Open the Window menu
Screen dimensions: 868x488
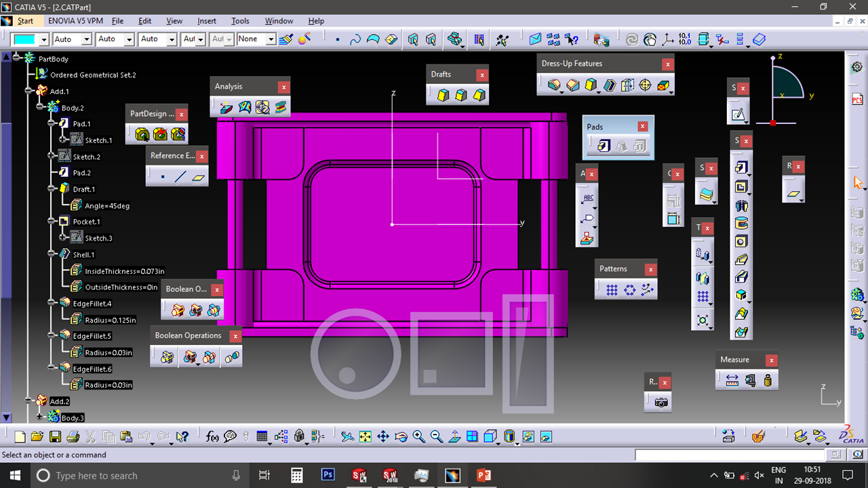(x=279, y=21)
